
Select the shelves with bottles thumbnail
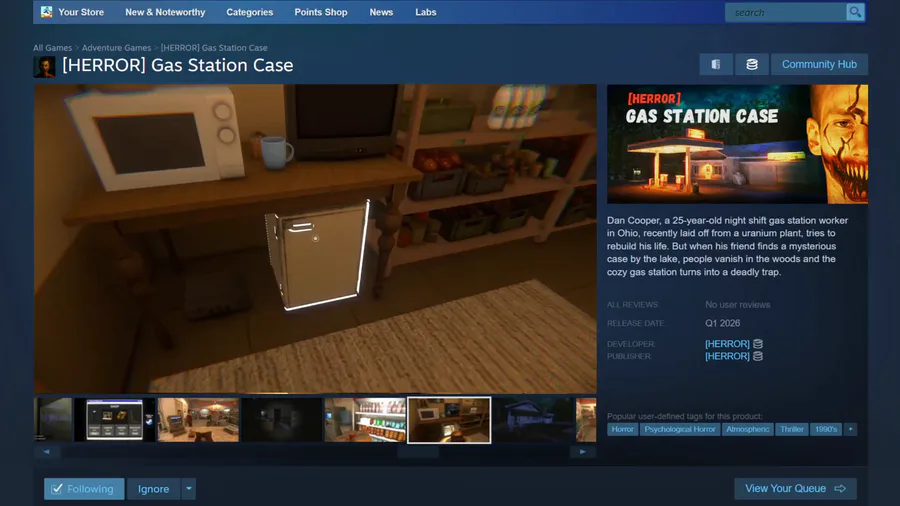coord(365,420)
